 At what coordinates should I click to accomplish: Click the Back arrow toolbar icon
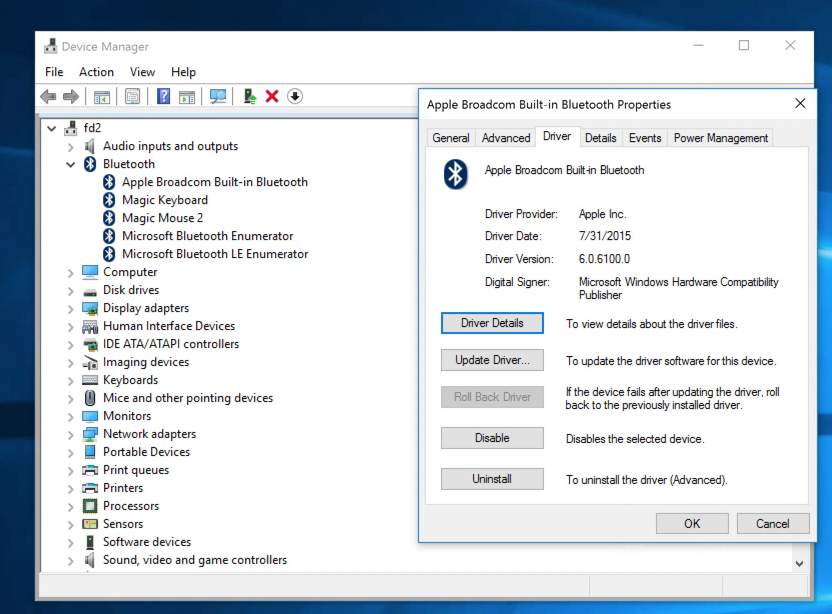click(x=48, y=97)
